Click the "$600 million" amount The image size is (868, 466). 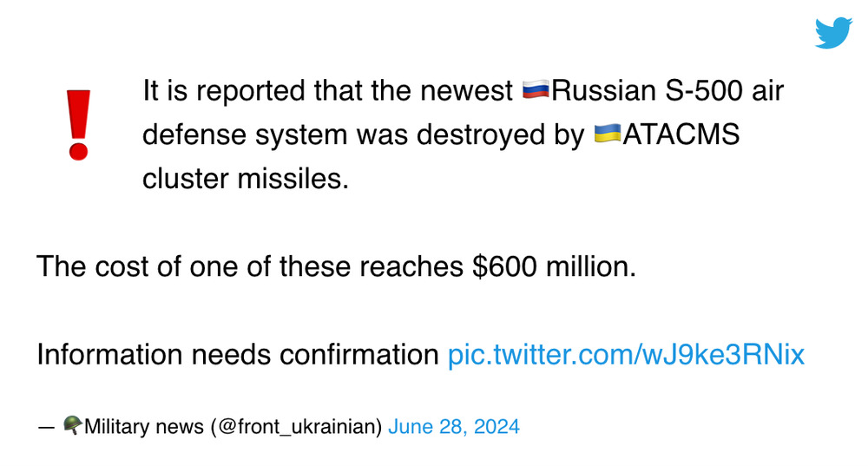[x=554, y=266]
